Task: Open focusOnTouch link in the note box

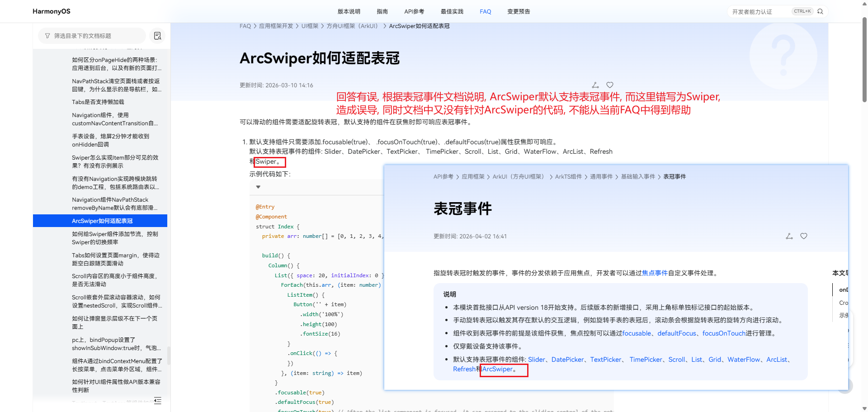Action: click(724, 333)
